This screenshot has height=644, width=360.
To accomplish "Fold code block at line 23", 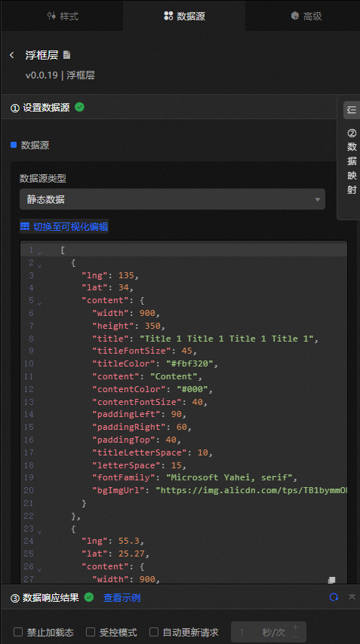I will tap(39, 531).
